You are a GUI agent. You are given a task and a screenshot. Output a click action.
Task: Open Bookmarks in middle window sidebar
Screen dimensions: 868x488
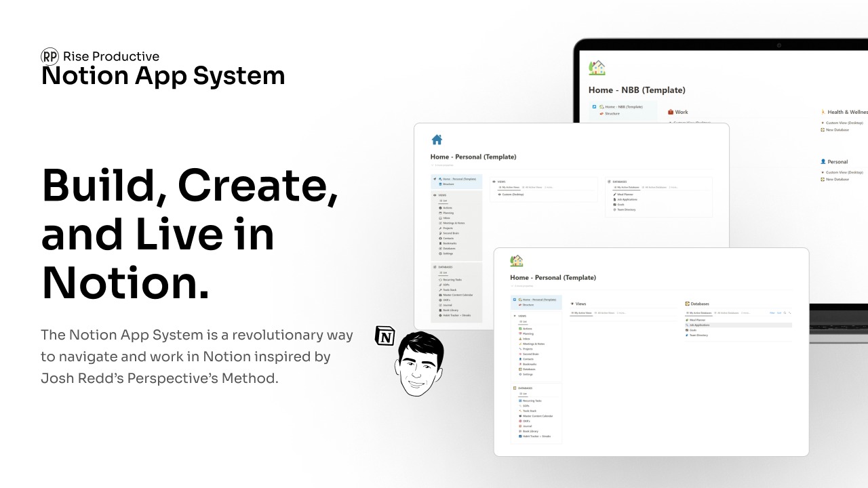[448, 243]
